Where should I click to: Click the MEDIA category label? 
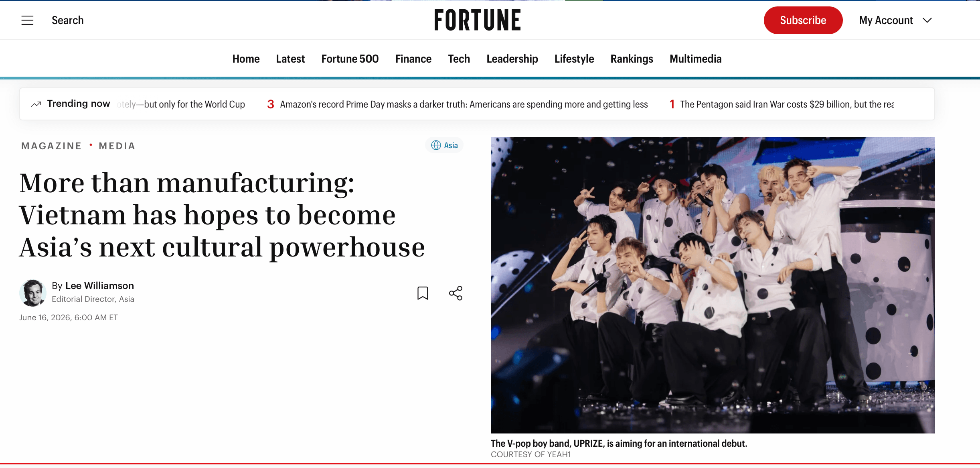coord(117,146)
